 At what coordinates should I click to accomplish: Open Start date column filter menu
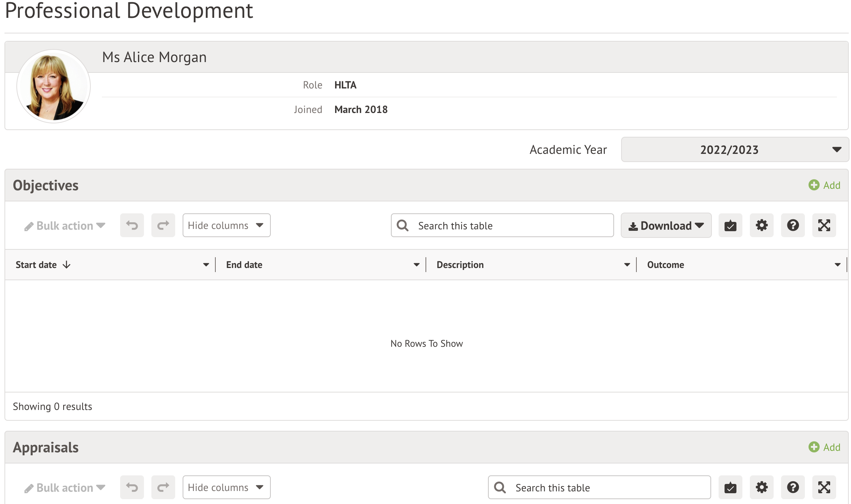(206, 265)
